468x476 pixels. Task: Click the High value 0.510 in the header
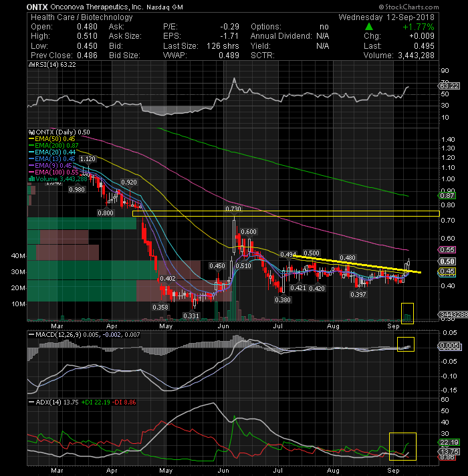(87, 36)
